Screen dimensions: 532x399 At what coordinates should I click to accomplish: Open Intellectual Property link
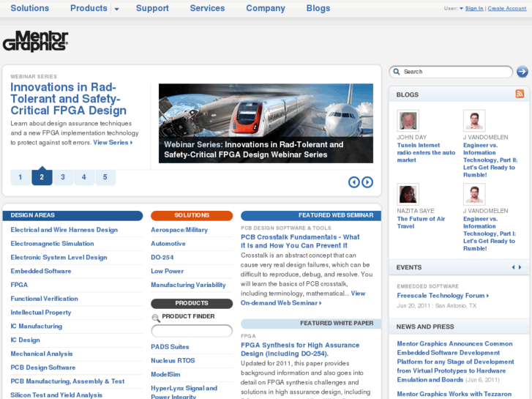click(41, 313)
